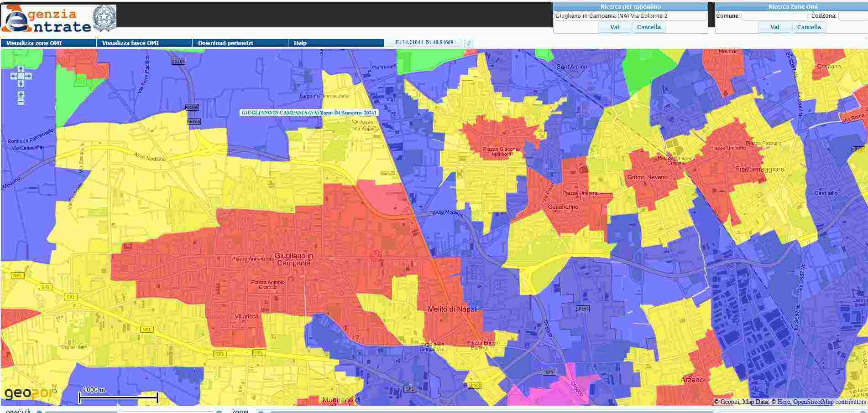The height and width of the screenshot is (413, 868).
Task: Zoom in using the plus button
Action: pos(21,94)
